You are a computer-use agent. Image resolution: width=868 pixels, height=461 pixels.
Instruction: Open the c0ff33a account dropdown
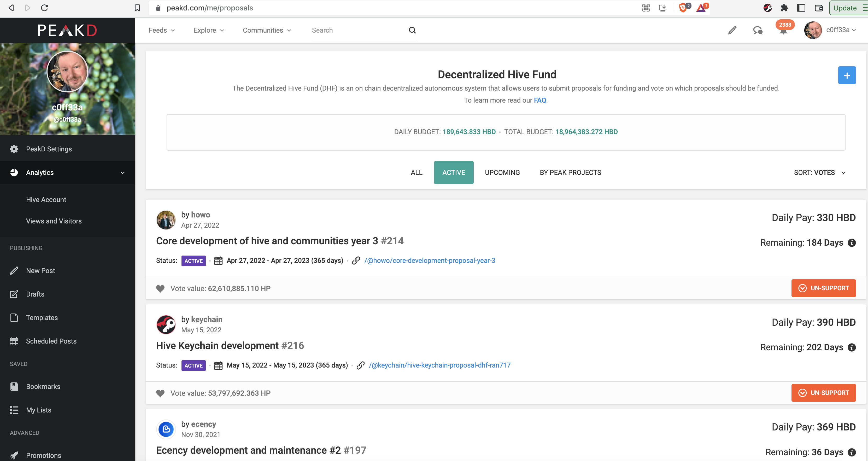tap(830, 30)
